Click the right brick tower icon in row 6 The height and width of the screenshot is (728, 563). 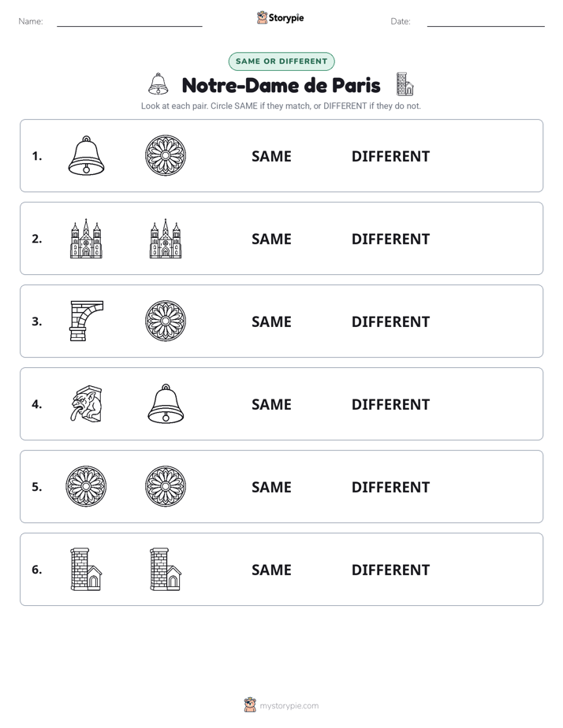166,569
